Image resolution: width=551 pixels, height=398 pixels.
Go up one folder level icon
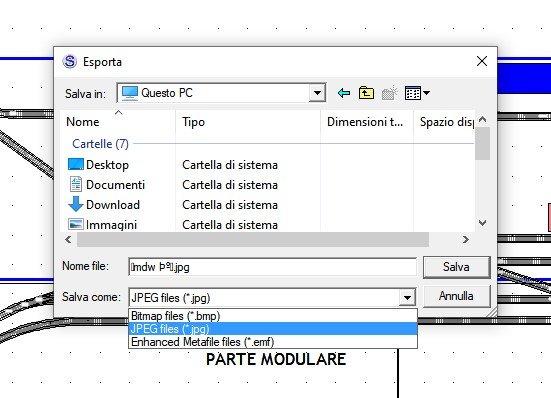[366, 93]
